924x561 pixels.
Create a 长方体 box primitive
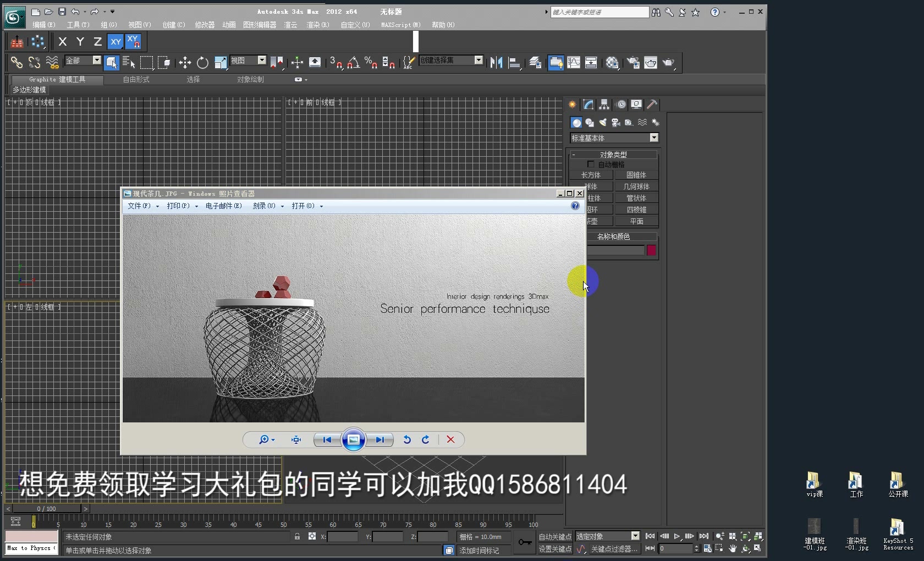tap(591, 175)
